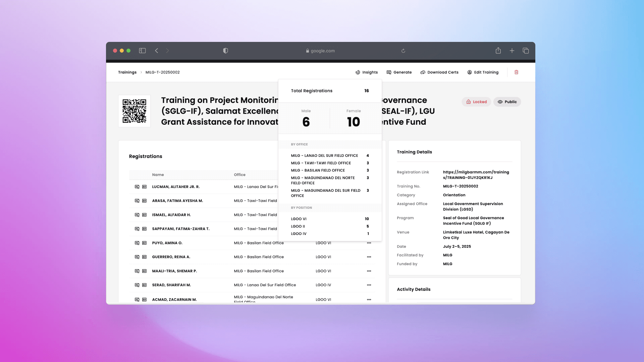Image resolution: width=644 pixels, height=362 pixels.
Task: Open row options for PUYO, AMINA O.
Action: pyautogui.click(x=369, y=243)
